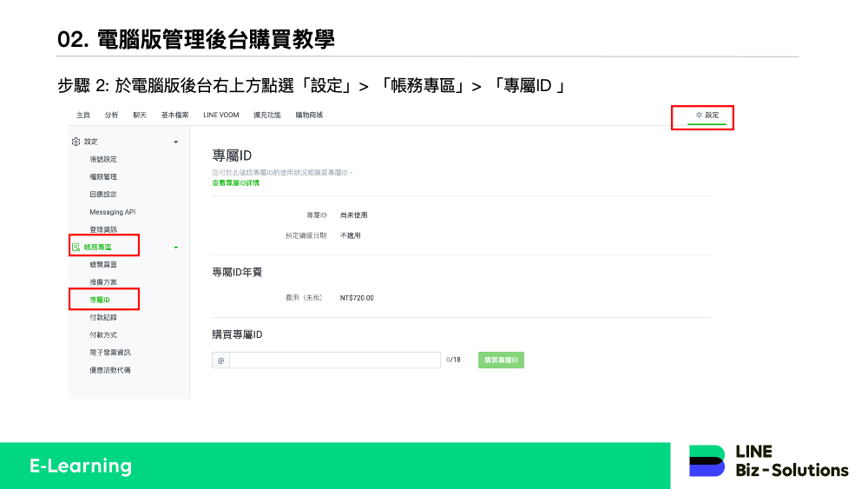Click the gear icon beside 設定 in sidebar
Screen dimensions: 868x489
76,142
